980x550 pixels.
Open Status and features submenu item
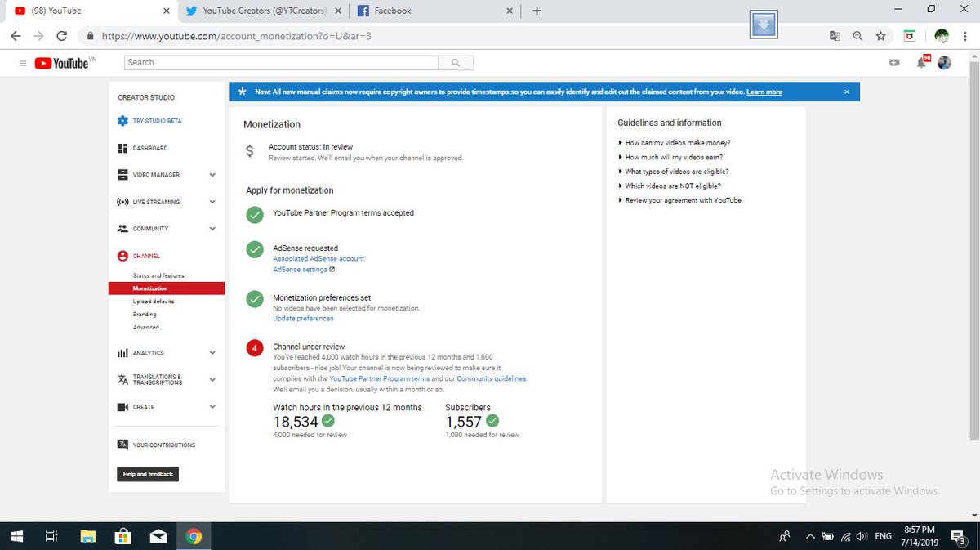click(158, 275)
